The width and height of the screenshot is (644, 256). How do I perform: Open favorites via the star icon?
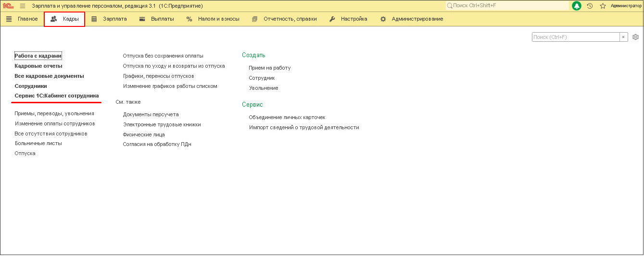click(x=603, y=6)
